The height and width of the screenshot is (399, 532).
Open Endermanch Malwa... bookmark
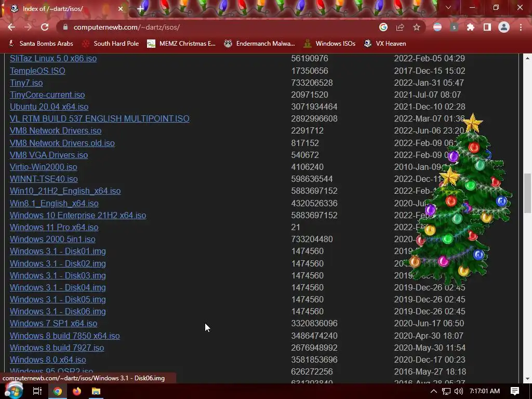tap(260, 44)
